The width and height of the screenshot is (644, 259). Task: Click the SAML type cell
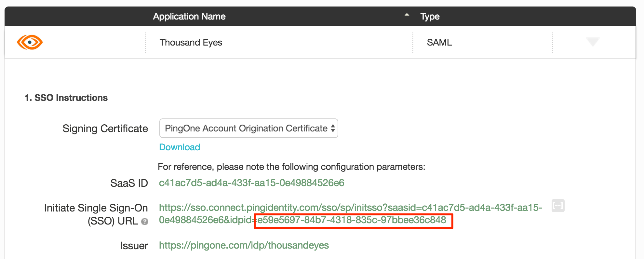tap(439, 42)
